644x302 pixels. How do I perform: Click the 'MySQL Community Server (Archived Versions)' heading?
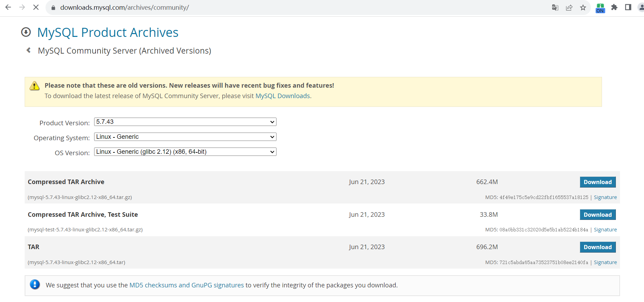[x=124, y=51]
